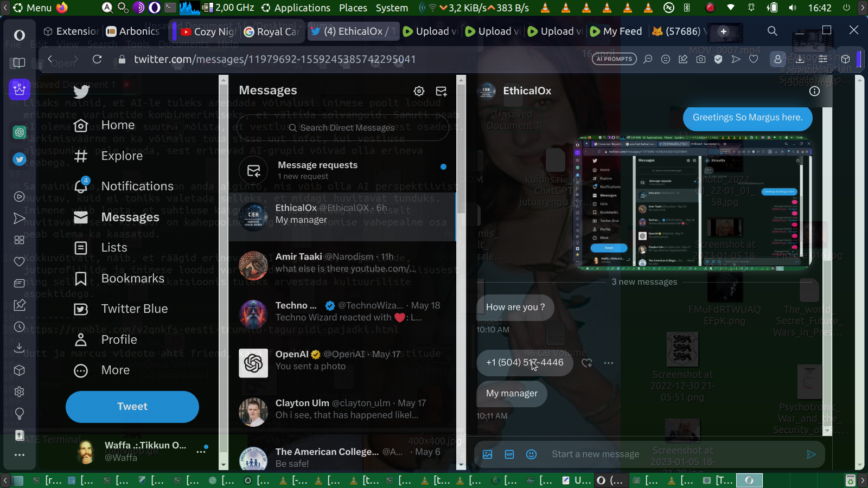Open the screenshot image in the chat

tap(693, 203)
